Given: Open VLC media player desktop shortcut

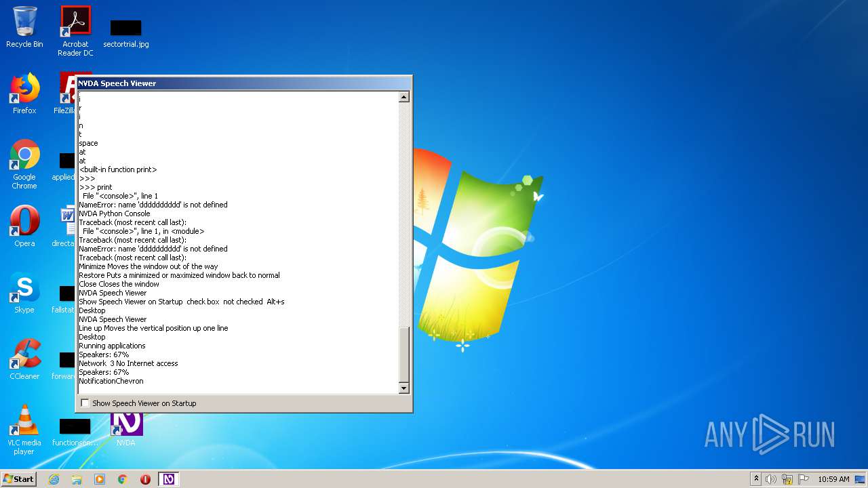Looking at the screenshot, I should (x=24, y=430).
